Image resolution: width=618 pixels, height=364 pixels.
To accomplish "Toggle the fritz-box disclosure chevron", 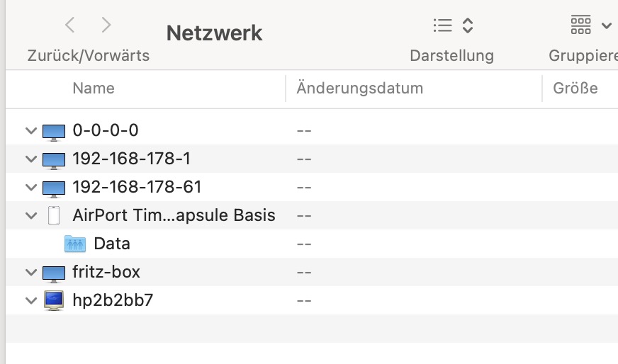I will pos(30,273).
